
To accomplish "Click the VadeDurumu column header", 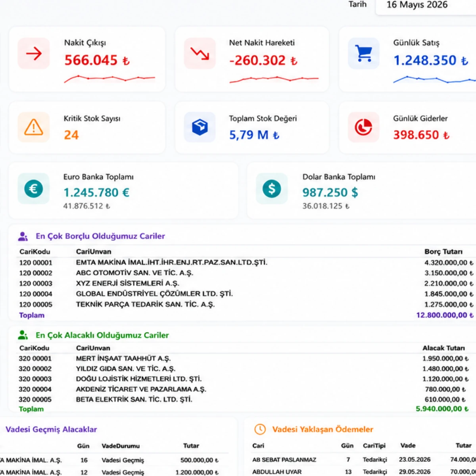I will (x=121, y=446).
